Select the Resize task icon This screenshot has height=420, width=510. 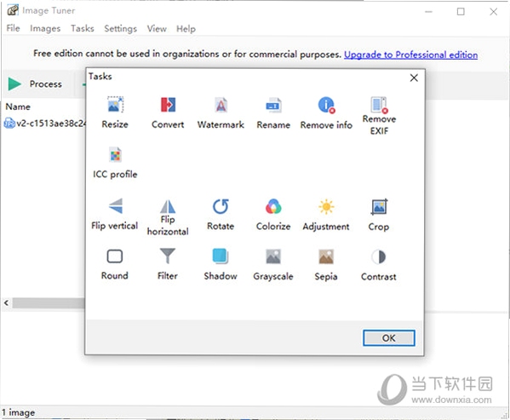115,105
